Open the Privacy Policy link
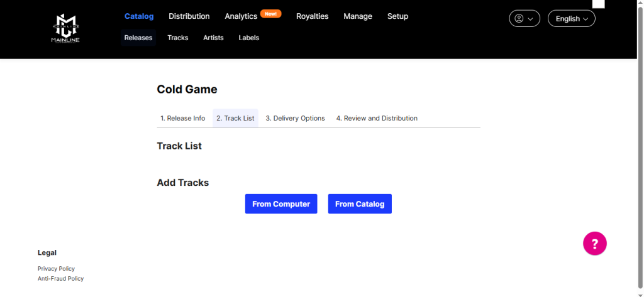Viewport: 644px width, 297px height. point(56,269)
